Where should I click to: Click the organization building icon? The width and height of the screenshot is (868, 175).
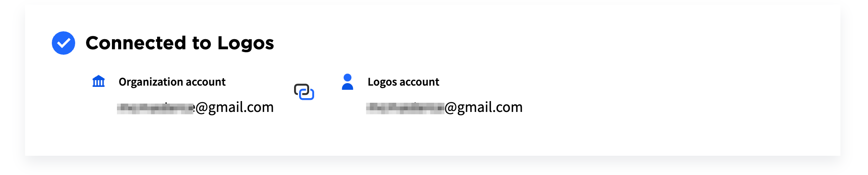99,81
